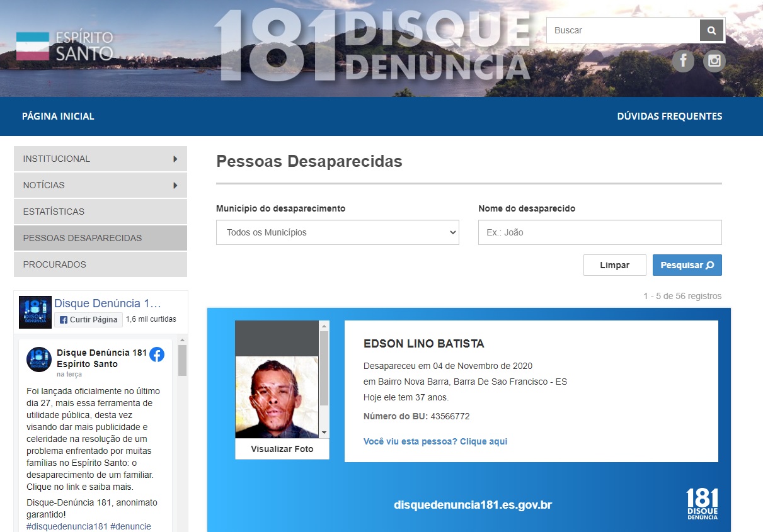Switch to PÁGINA INICIAL
This screenshot has height=532, width=763.
click(57, 116)
